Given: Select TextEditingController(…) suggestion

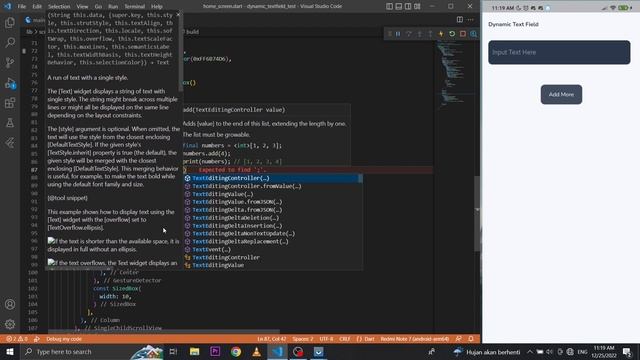Looking at the screenshot, I should click(x=272, y=178).
